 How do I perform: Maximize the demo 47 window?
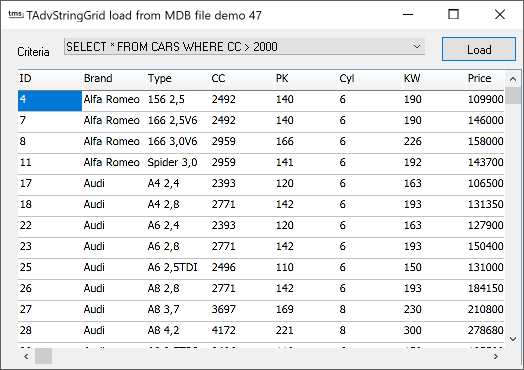(x=453, y=14)
